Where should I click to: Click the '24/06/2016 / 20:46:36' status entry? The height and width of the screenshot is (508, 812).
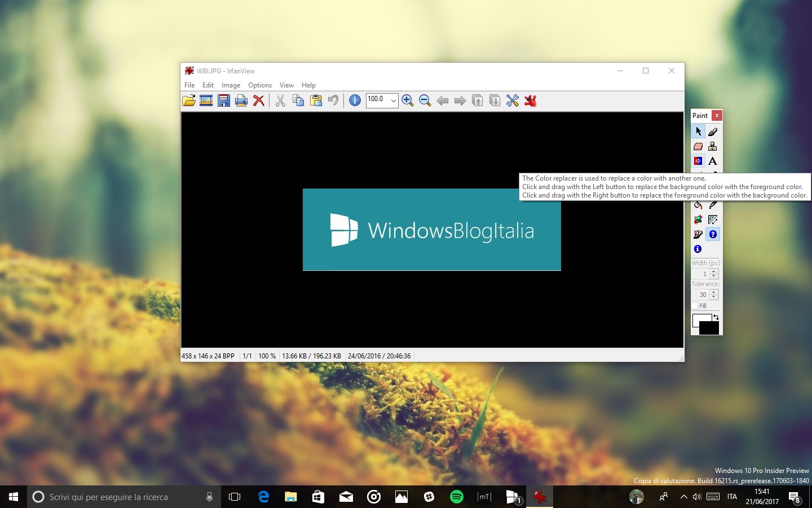coord(379,356)
